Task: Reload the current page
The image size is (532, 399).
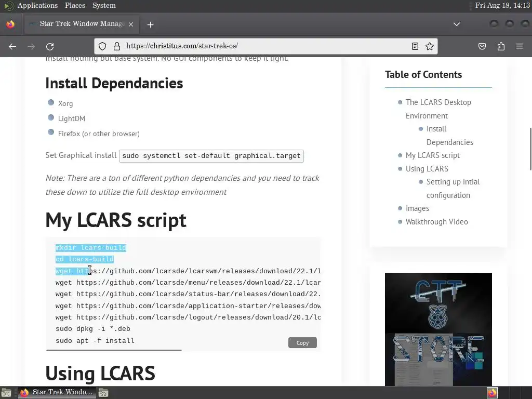Action: click(x=50, y=46)
